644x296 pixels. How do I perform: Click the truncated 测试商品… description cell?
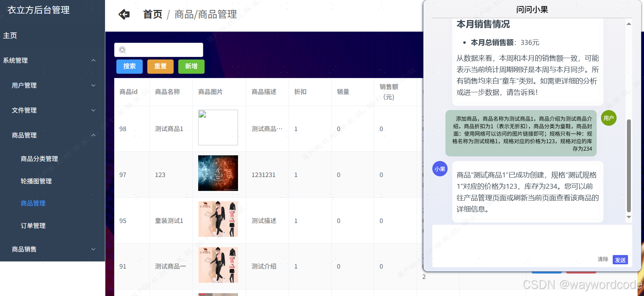tap(267, 129)
